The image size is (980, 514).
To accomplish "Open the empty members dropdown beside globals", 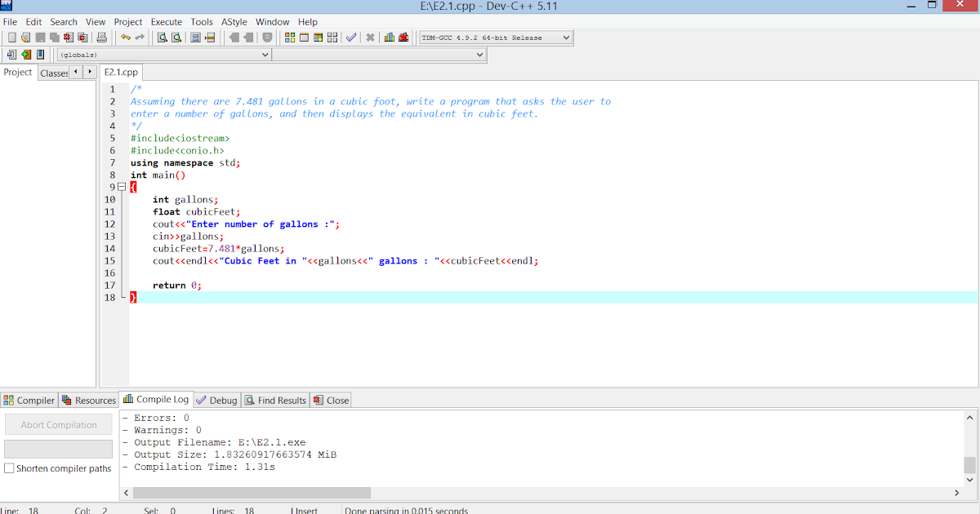I will coord(379,55).
